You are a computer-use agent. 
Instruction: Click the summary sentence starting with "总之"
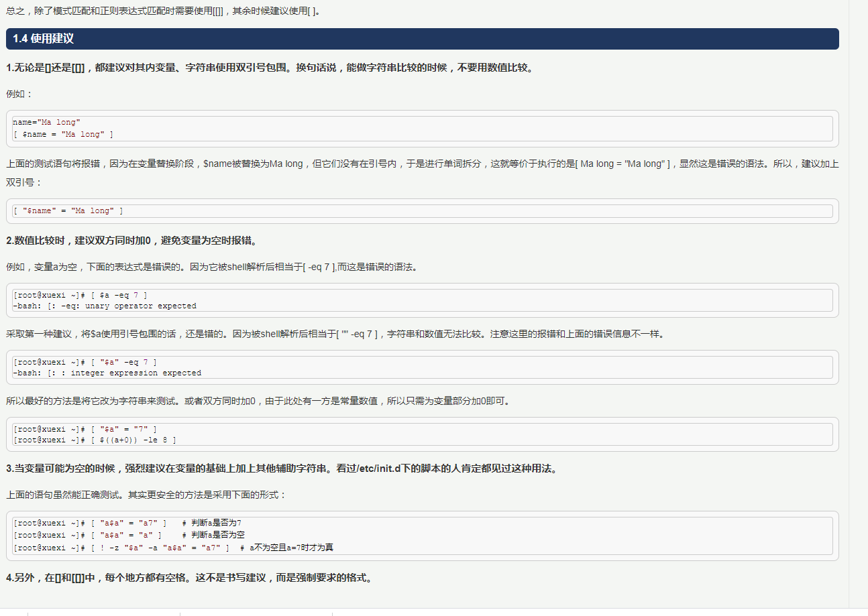coord(163,11)
